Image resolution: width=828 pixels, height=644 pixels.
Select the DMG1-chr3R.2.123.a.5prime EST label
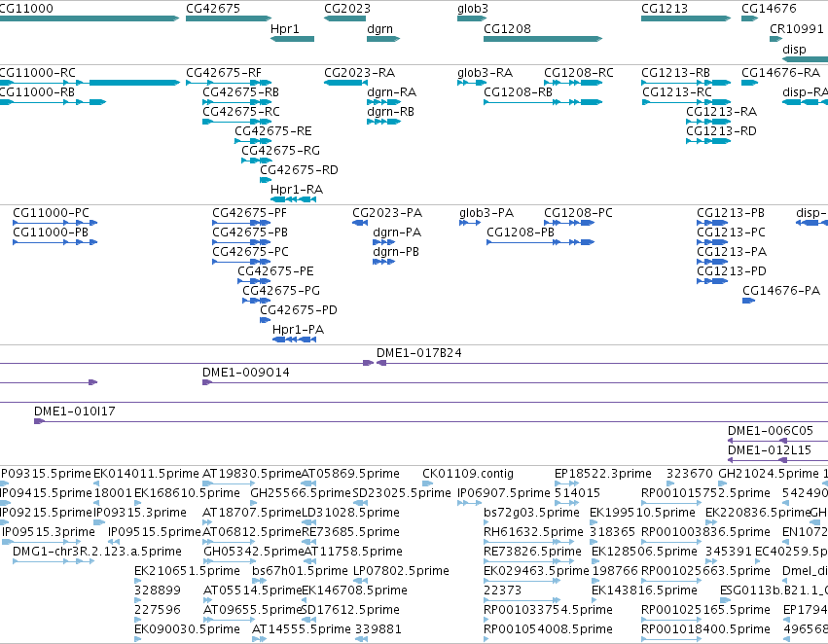click(97, 552)
